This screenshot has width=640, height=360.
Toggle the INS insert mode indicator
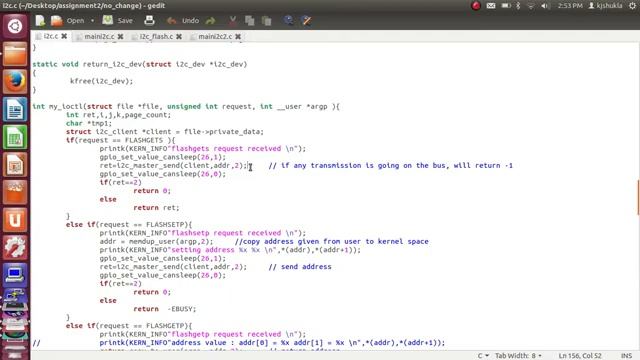coord(626,356)
